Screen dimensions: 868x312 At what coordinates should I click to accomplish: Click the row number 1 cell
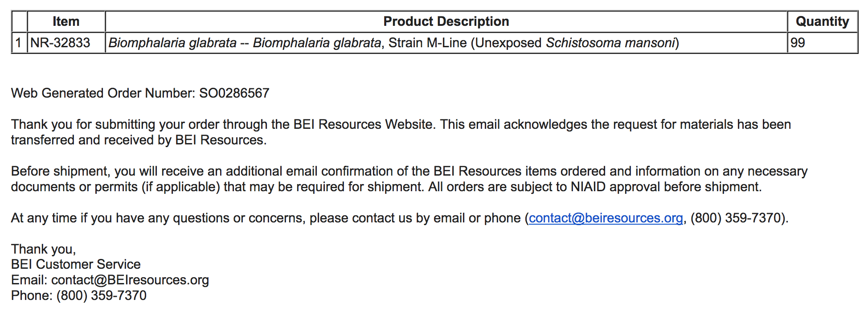coord(19,43)
